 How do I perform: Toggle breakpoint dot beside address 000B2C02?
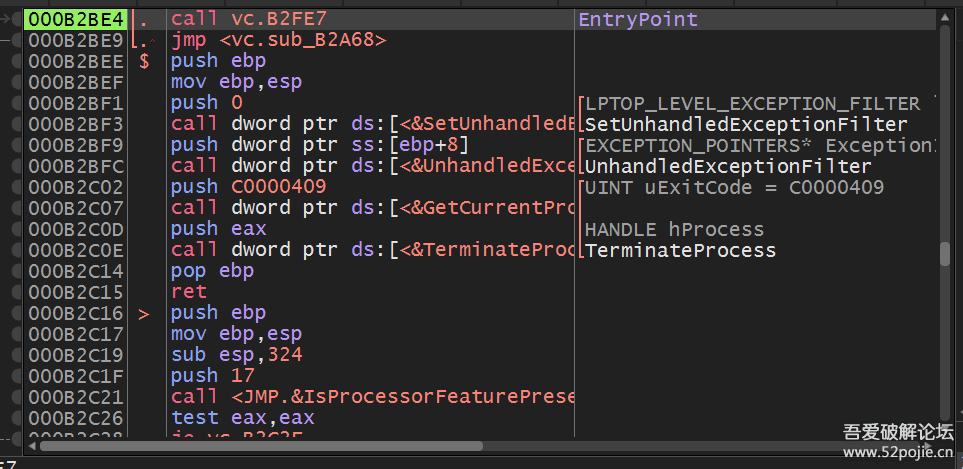point(16,187)
